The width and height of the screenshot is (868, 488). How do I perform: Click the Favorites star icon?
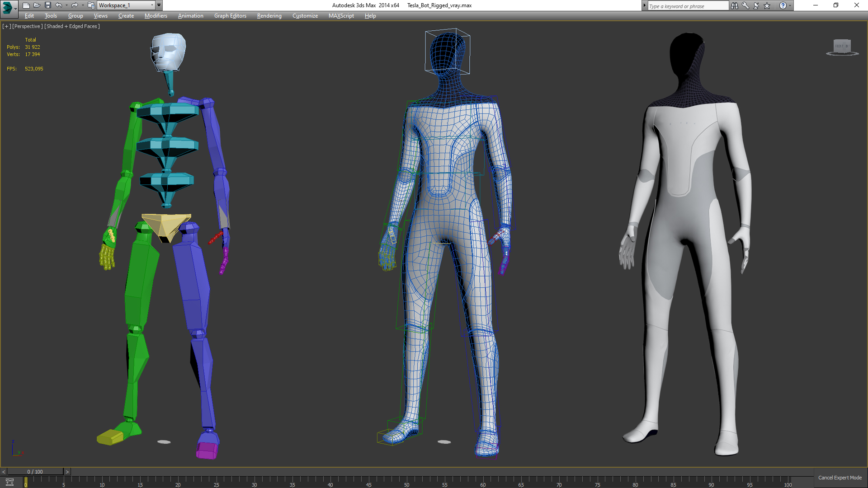[767, 5]
